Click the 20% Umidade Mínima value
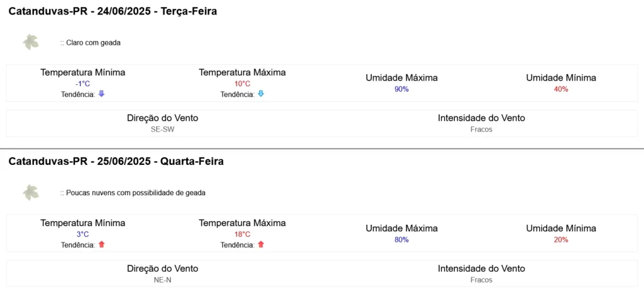This screenshot has height=294, width=644. tap(561, 240)
